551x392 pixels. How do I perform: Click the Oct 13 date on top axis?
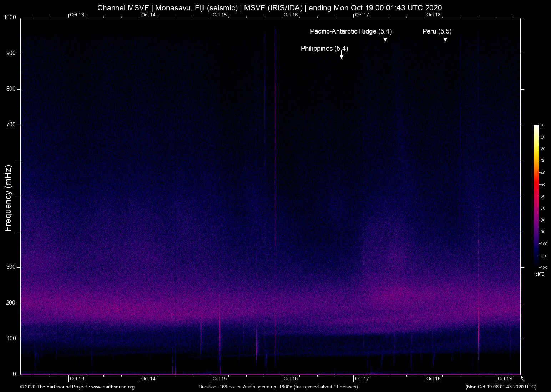77,15
